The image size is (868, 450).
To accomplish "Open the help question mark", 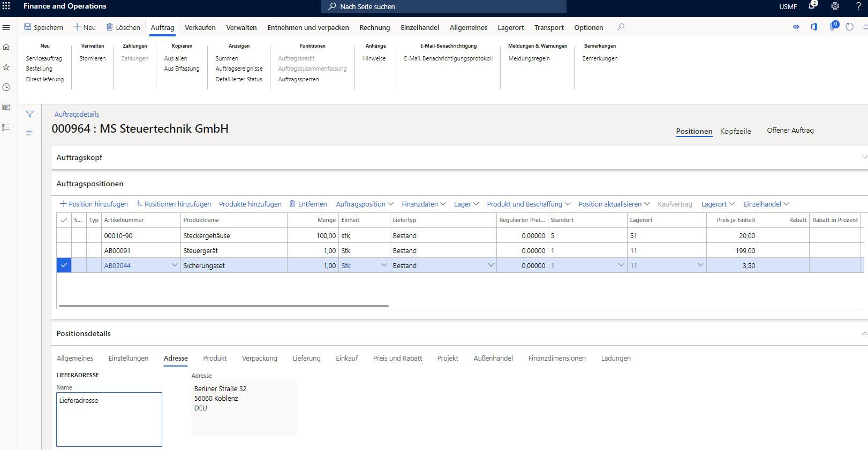I will pos(858,6).
